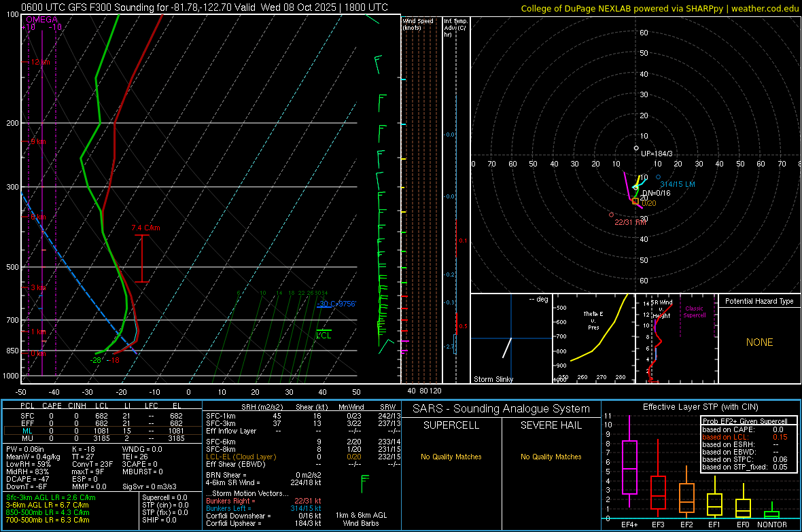The image size is (802, 532).
Task: Click No Quality Matches under SUPERCELL
Action: coord(451,457)
